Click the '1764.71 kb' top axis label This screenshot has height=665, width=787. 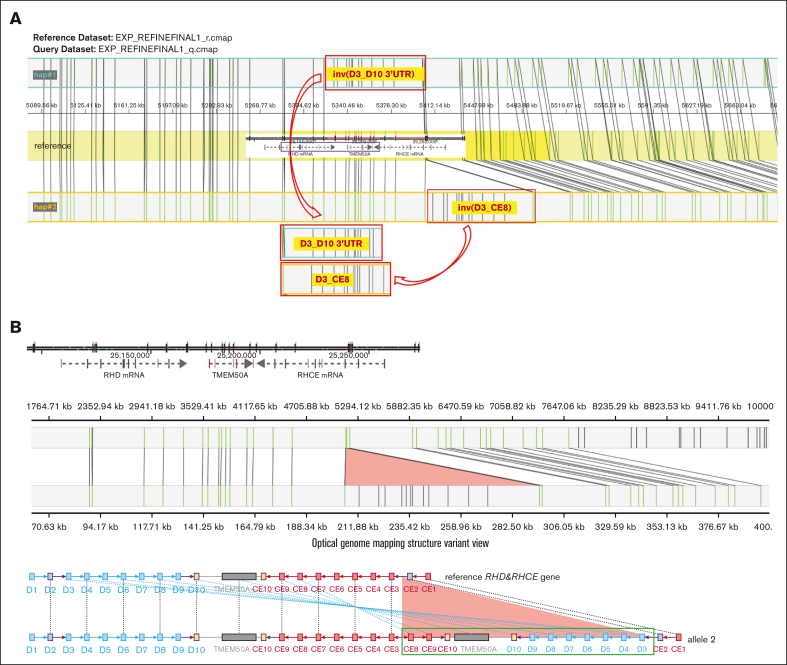(49, 406)
